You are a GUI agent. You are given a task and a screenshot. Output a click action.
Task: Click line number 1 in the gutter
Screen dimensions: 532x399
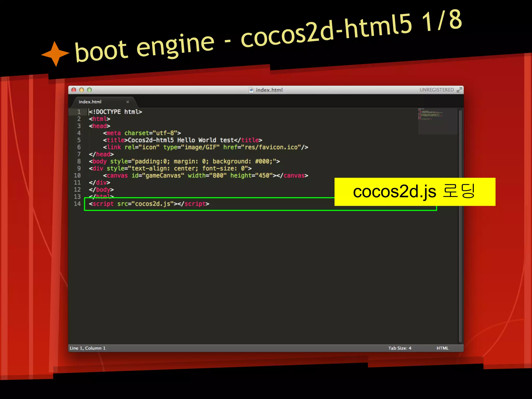point(79,112)
